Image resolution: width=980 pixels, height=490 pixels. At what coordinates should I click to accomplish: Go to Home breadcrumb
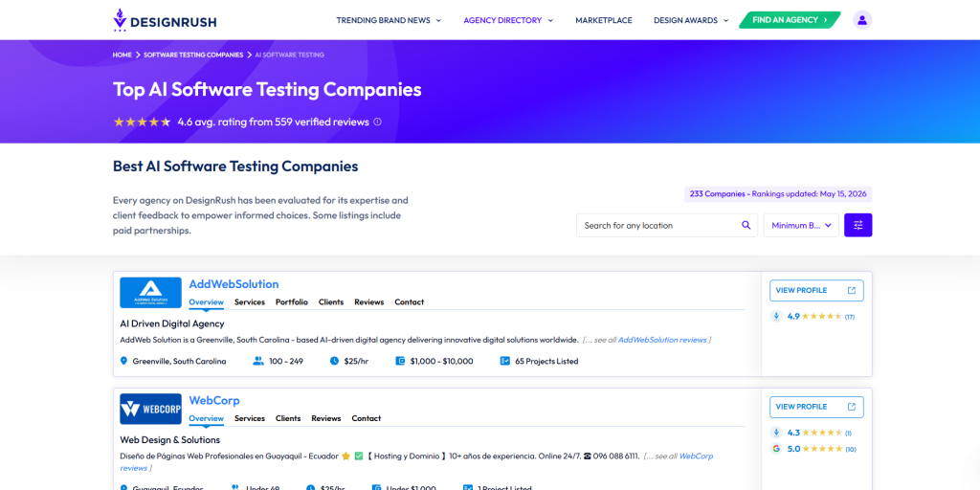pyautogui.click(x=122, y=55)
